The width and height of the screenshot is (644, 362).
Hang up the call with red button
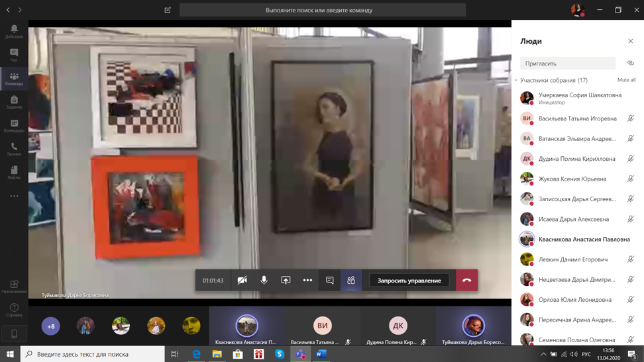pyautogui.click(x=466, y=280)
